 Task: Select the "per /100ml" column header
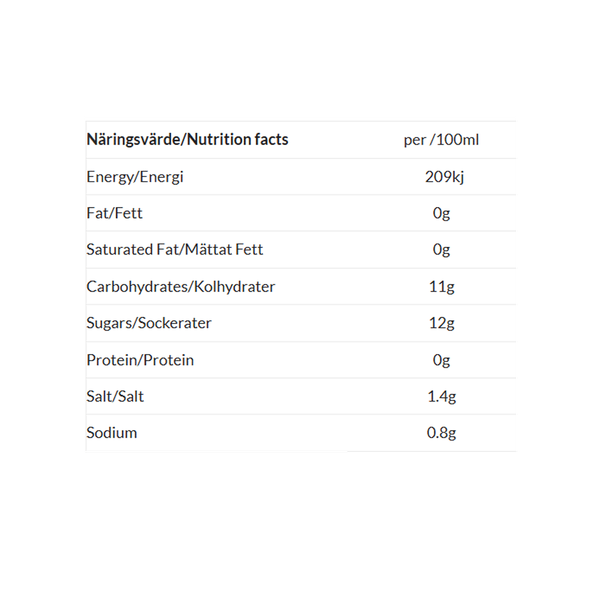pyautogui.click(x=441, y=140)
